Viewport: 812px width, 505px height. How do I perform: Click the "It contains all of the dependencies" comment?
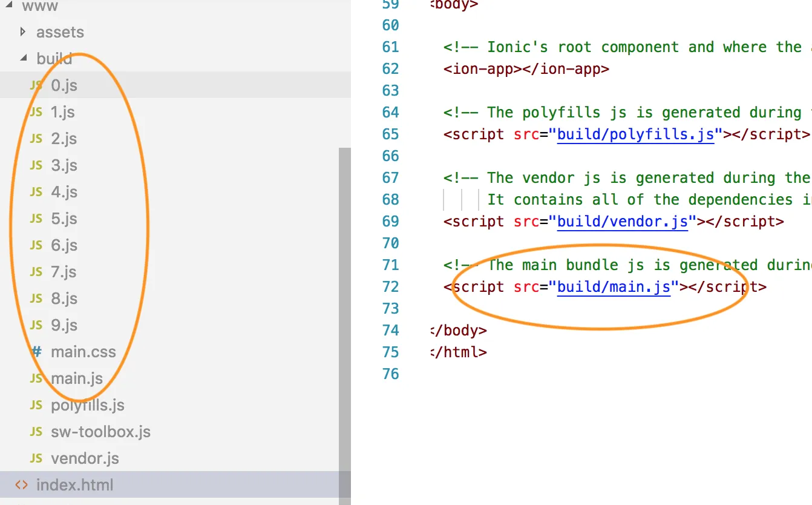649,199
